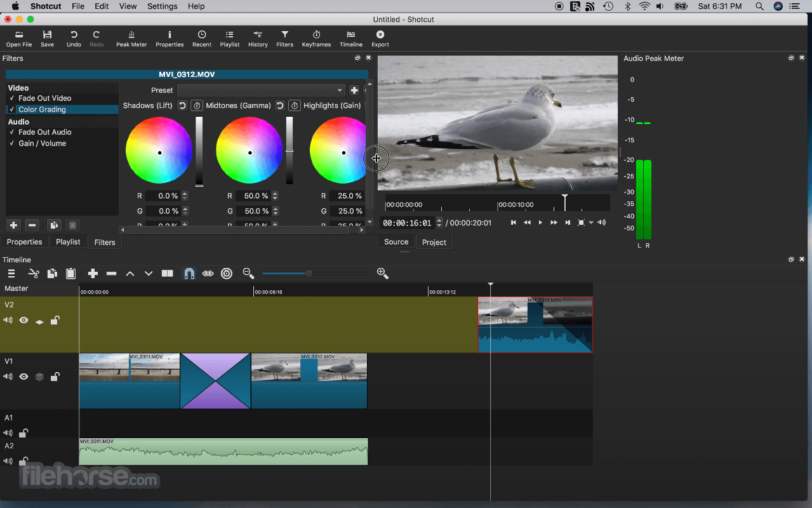Viewport: 812px width, 508px height.
Task: Open the History panel
Action: (258, 39)
